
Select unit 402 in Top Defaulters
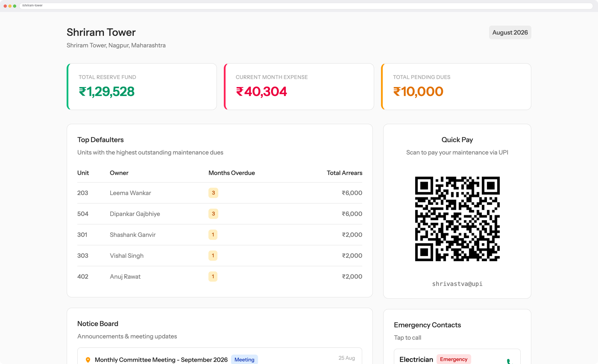click(x=83, y=277)
